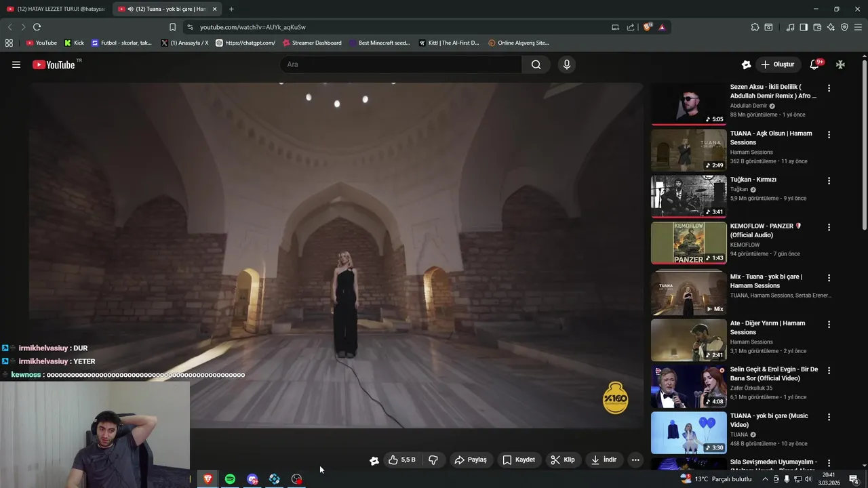Viewport: 868px width, 488px height.
Task: Open Brave Leo AI sparkle icon
Action: click(x=831, y=27)
